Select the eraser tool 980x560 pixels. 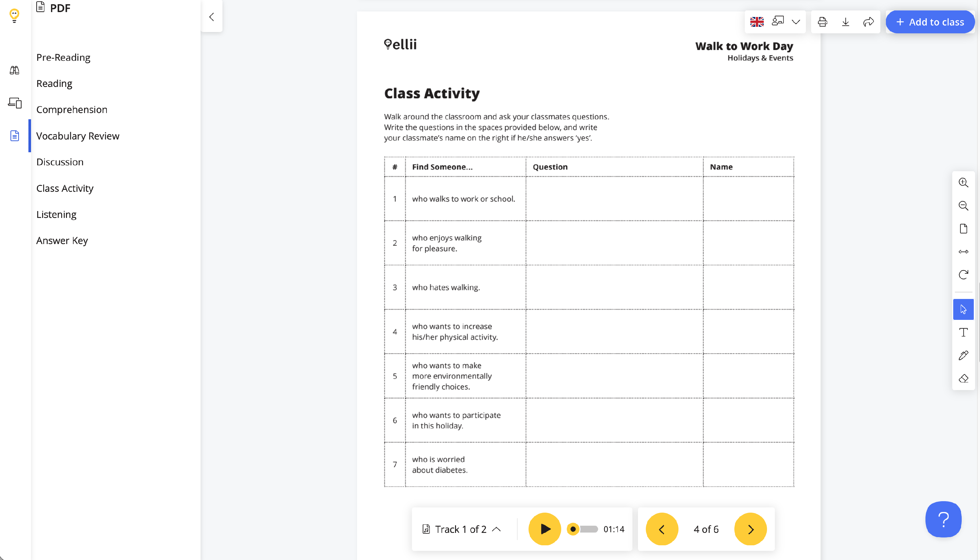tap(963, 378)
